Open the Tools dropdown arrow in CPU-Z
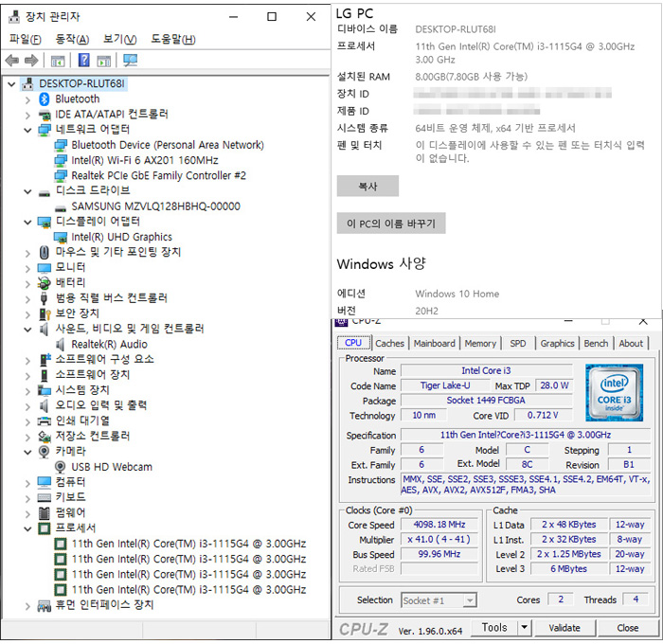 pyautogui.click(x=525, y=628)
